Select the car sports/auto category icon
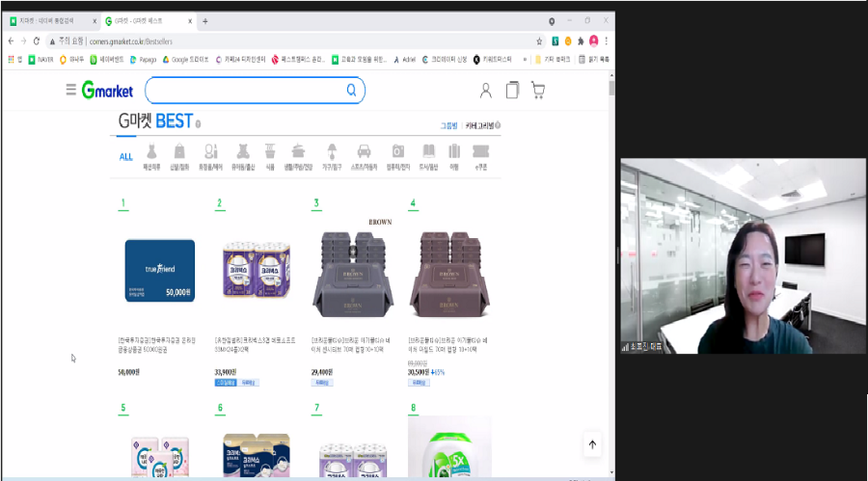Viewport: 868px width, 481px height. [x=364, y=157]
